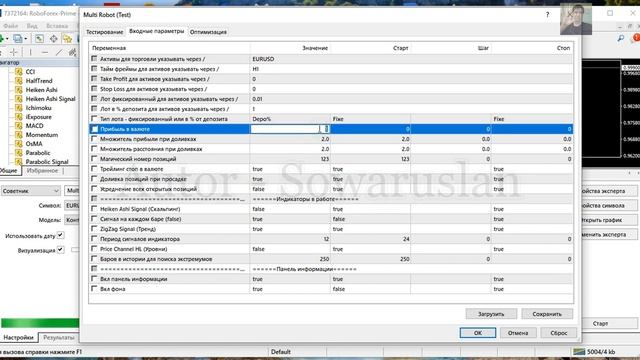
Task: Click the 'Сохранить' button
Action: [547, 314]
